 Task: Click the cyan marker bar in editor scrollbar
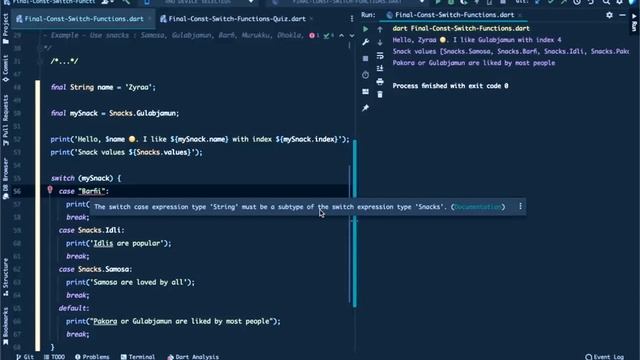[354, 223]
